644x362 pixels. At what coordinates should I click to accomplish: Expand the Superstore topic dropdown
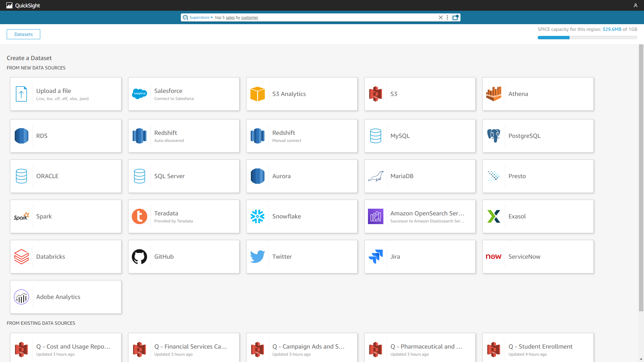coord(201,17)
